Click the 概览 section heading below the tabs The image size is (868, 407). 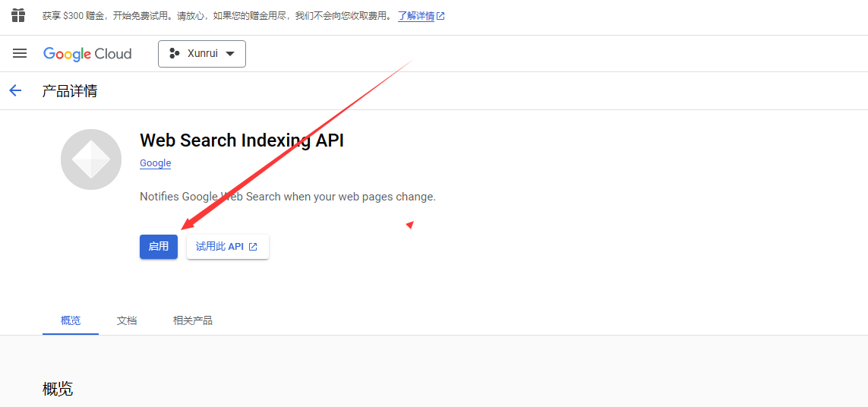point(58,389)
